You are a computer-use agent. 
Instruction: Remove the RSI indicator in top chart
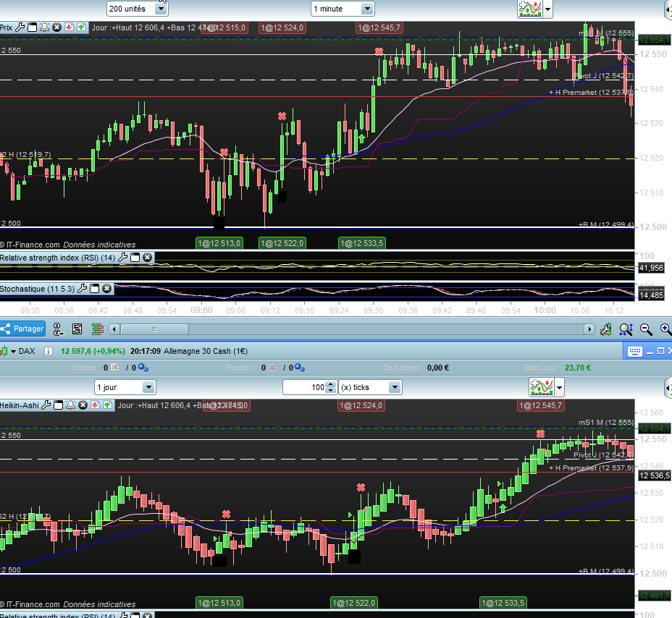coord(147,258)
